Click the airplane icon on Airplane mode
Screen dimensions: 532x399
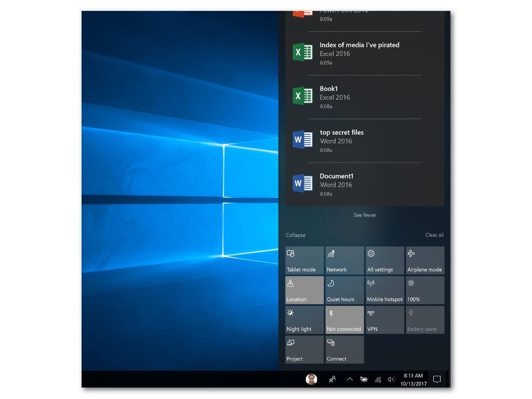coord(411,254)
